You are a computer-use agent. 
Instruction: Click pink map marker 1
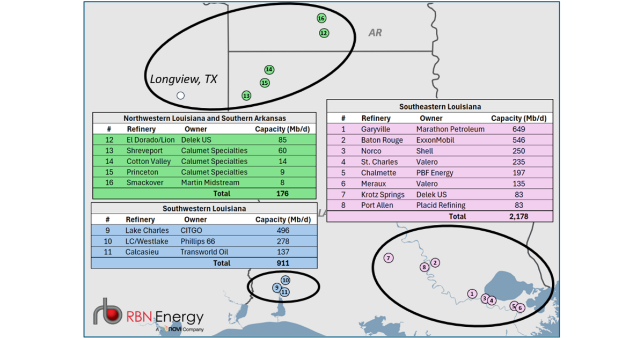click(472, 293)
